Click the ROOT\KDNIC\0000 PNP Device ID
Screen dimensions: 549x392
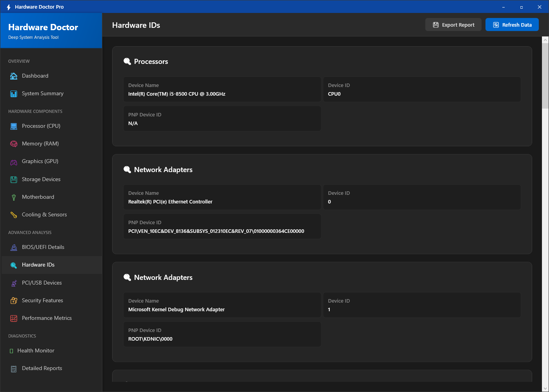pyautogui.click(x=150, y=339)
